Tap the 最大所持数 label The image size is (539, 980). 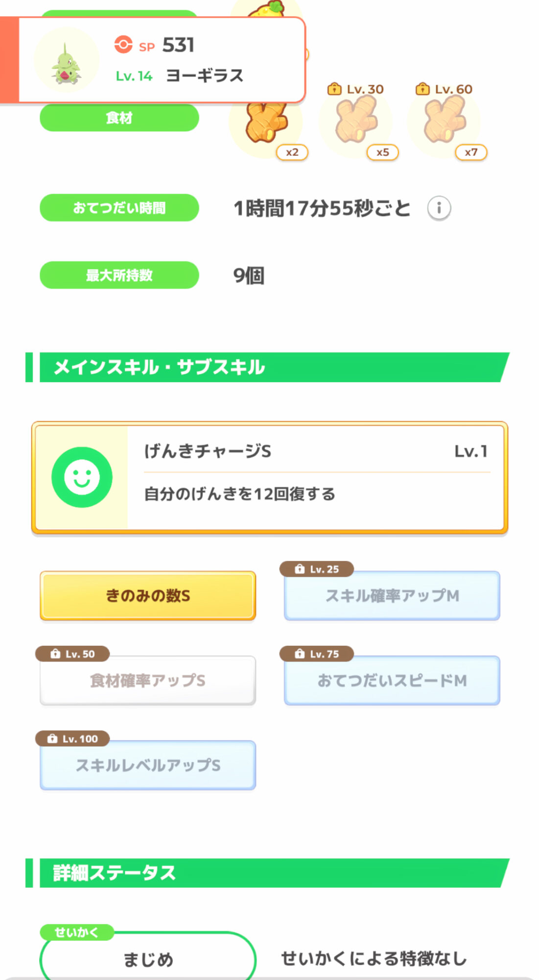(x=119, y=275)
